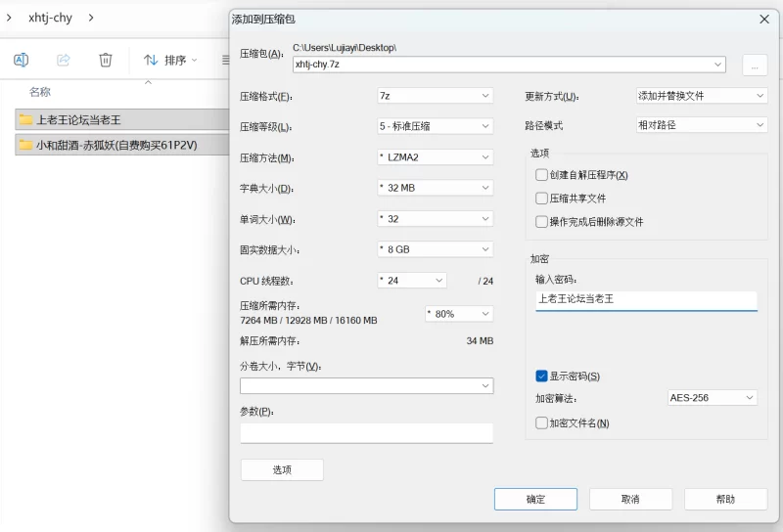Click the folder icon of 上老王论坛当老王
Image resolution: width=783 pixels, height=532 pixels.
coord(25,119)
